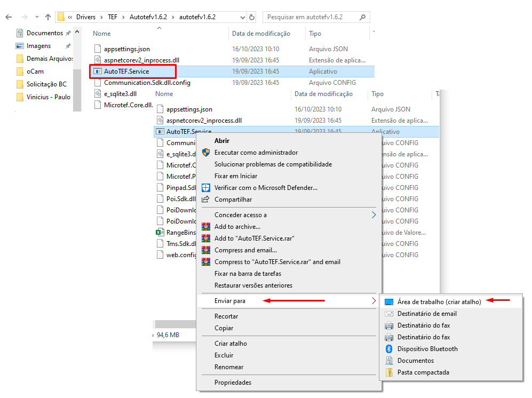Click appsettings.json icon in lower list
532x398 pixels.
click(x=160, y=109)
